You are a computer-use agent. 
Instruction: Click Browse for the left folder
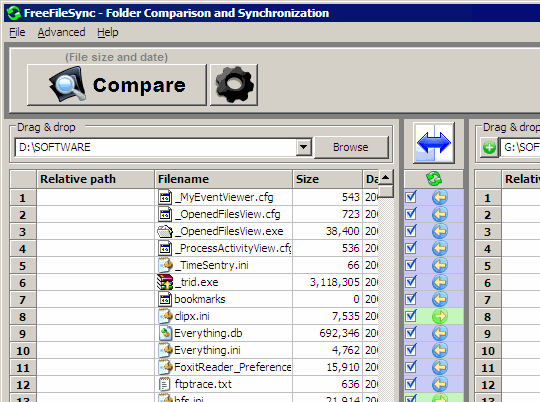click(351, 147)
